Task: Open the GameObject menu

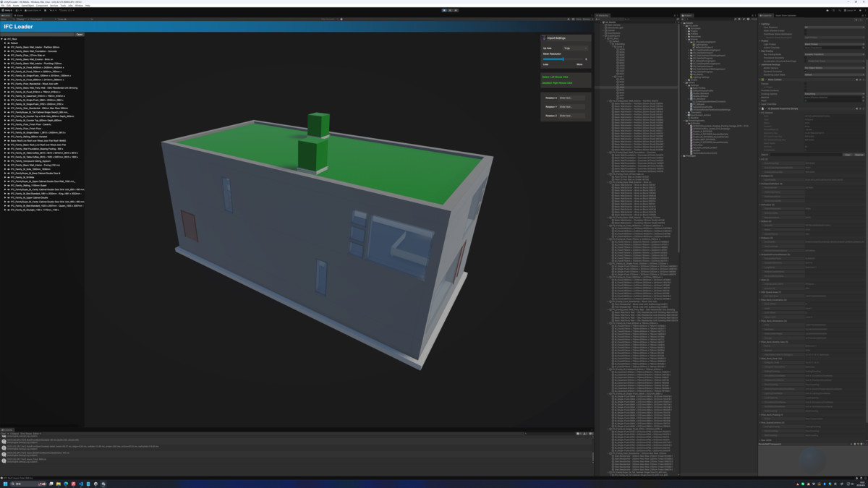Action: [x=27, y=6]
